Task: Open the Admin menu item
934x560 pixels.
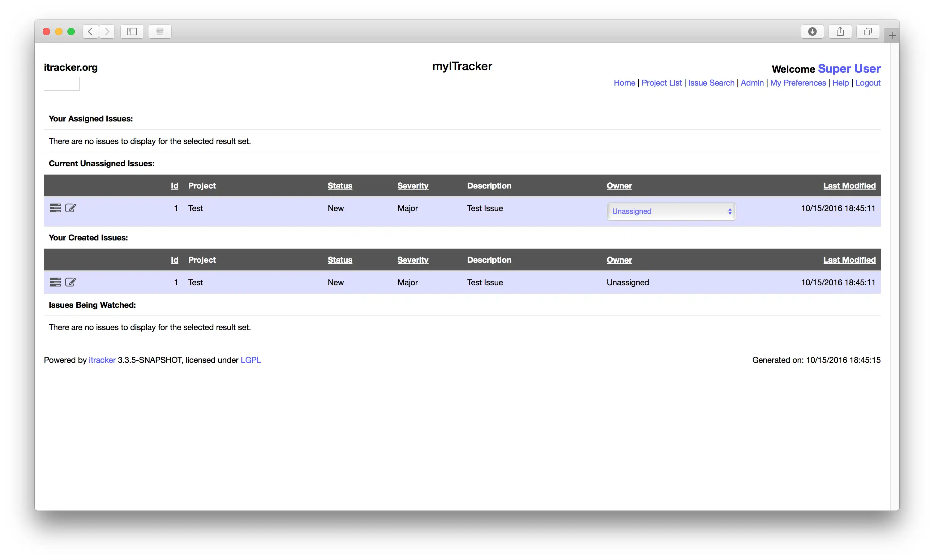Action: point(752,83)
